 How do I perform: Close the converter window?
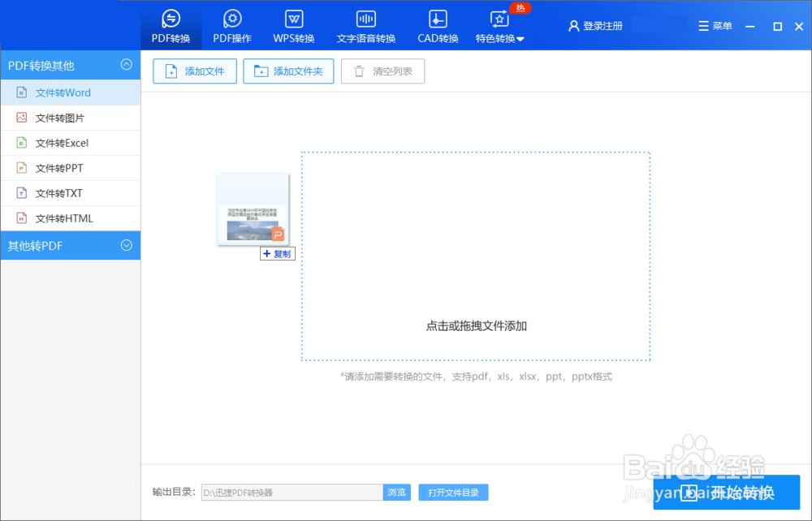point(799,27)
